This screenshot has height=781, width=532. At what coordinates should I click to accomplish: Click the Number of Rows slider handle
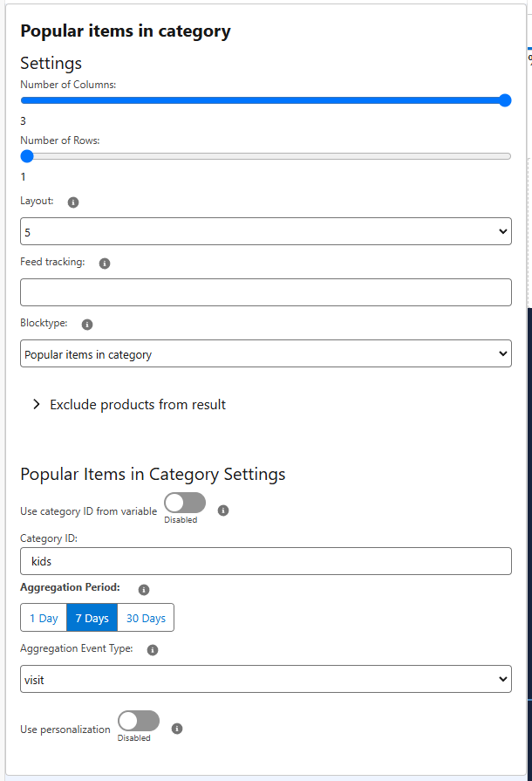coord(27,156)
